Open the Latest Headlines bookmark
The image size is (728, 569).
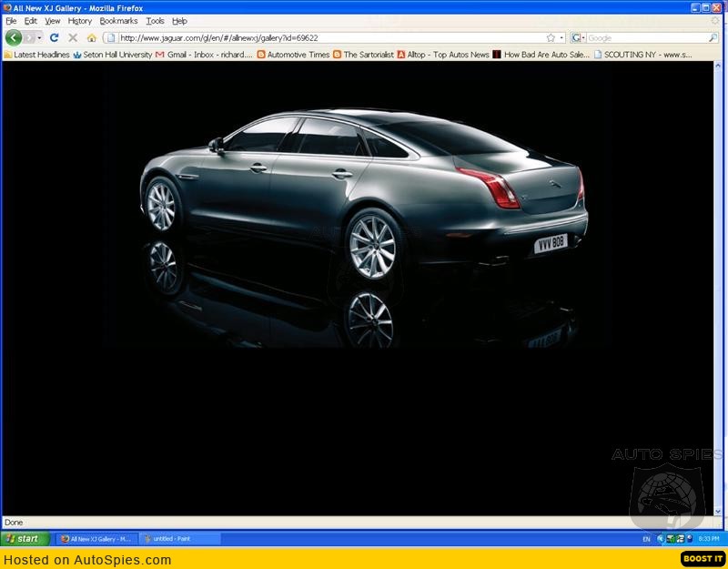36,55
